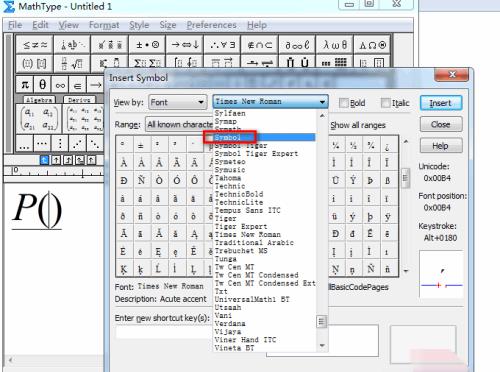Click the shortcut key input field
Viewport: 500px width, 372px height.
coord(164,333)
